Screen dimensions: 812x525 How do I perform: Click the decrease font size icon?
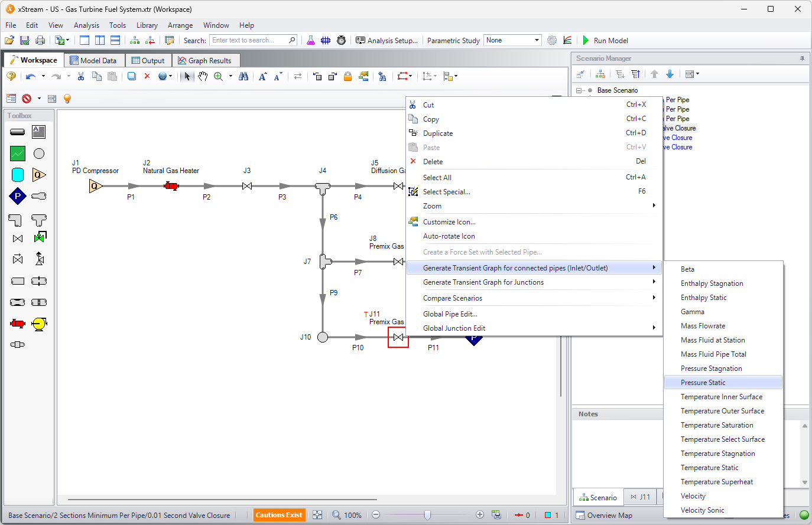pyautogui.click(x=278, y=76)
